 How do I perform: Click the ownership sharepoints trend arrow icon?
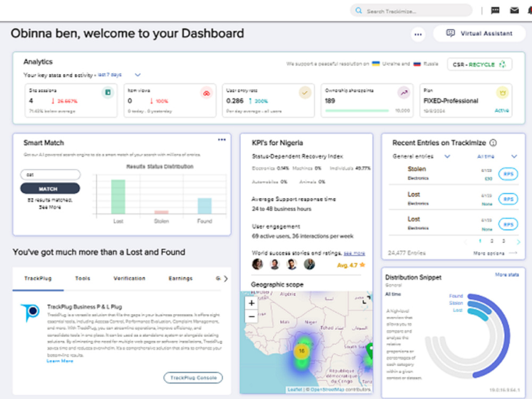pos(404,93)
